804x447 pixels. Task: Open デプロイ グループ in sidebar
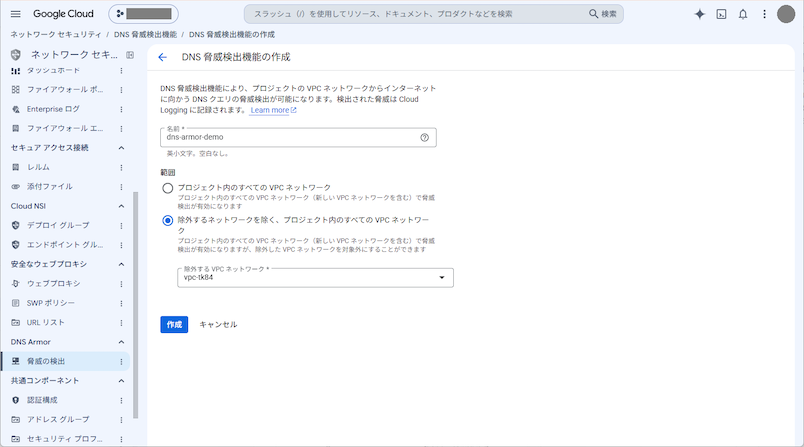click(x=58, y=226)
